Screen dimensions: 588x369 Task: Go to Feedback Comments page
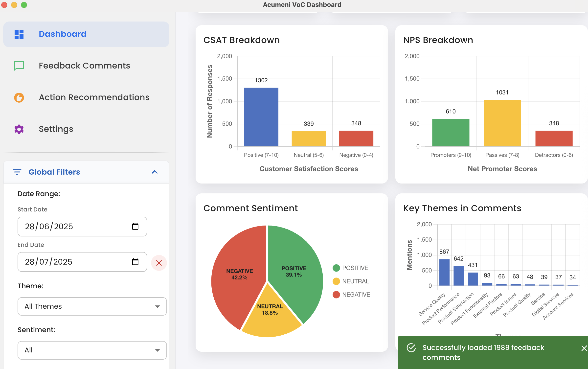coord(84,66)
